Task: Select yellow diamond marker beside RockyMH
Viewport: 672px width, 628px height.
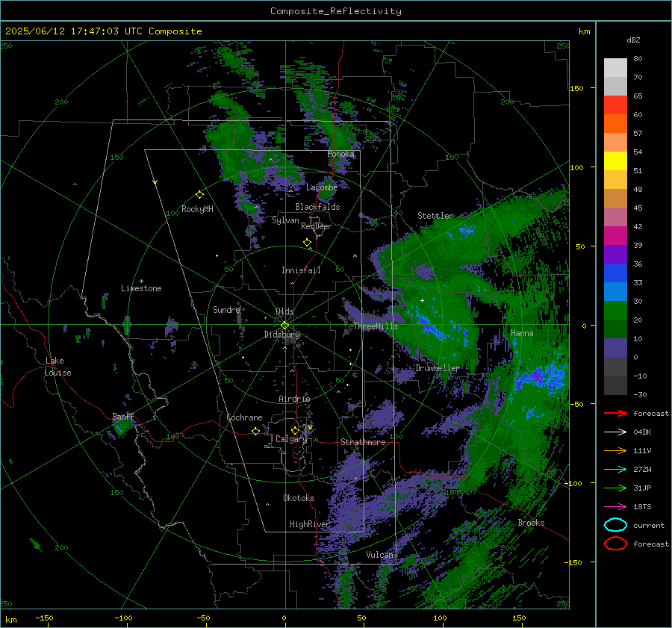Action: pyautogui.click(x=199, y=195)
